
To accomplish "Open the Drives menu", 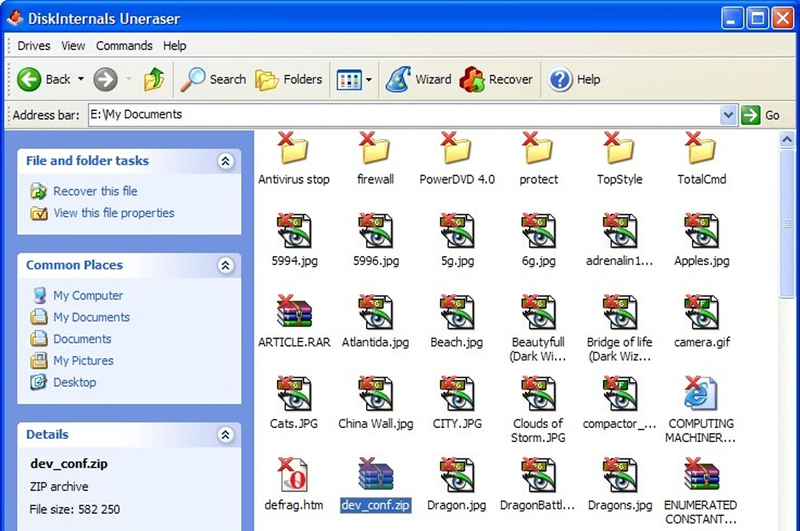I will point(33,46).
